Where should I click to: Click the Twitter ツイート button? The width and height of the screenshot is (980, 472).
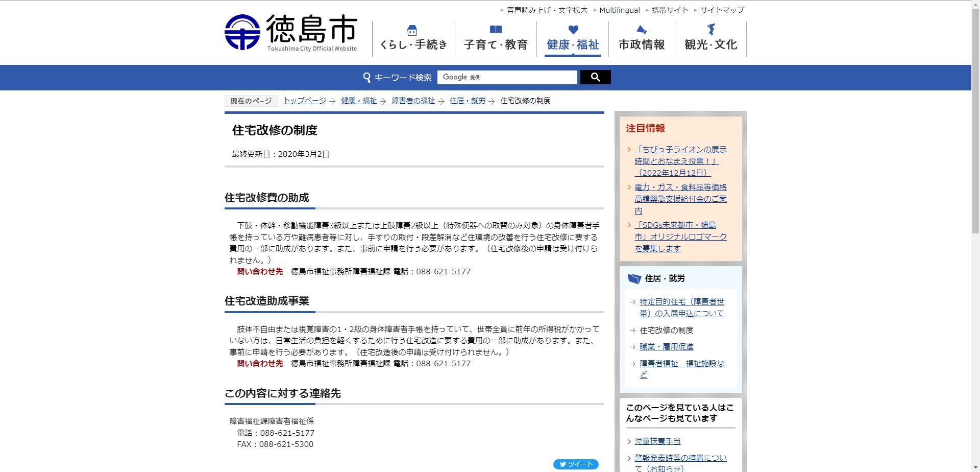point(576,464)
